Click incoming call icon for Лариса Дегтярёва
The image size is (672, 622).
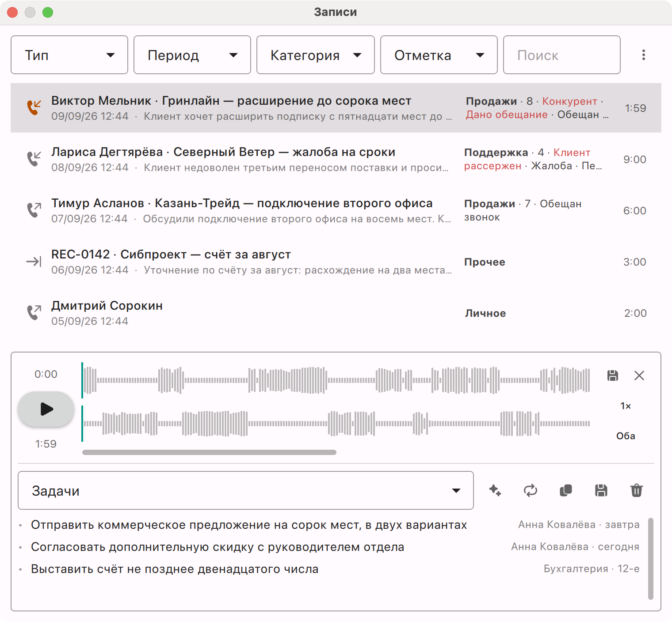(34, 159)
